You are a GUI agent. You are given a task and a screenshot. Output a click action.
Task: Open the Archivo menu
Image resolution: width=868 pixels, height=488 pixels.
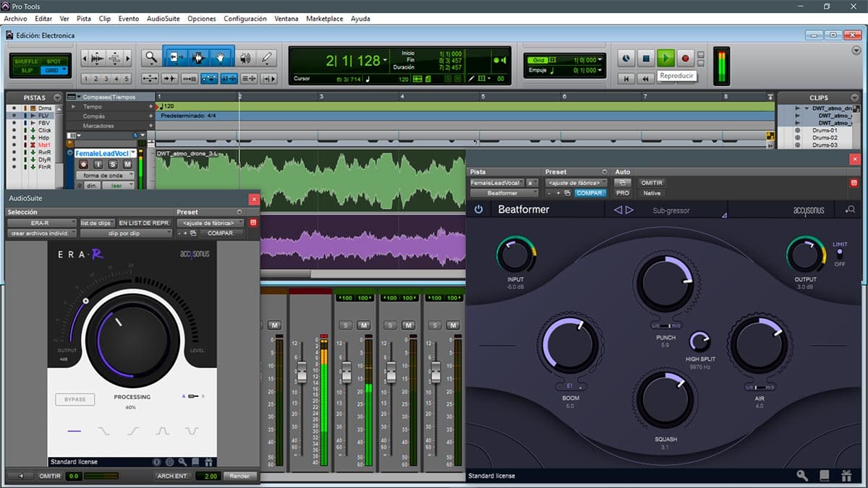coord(15,19)
